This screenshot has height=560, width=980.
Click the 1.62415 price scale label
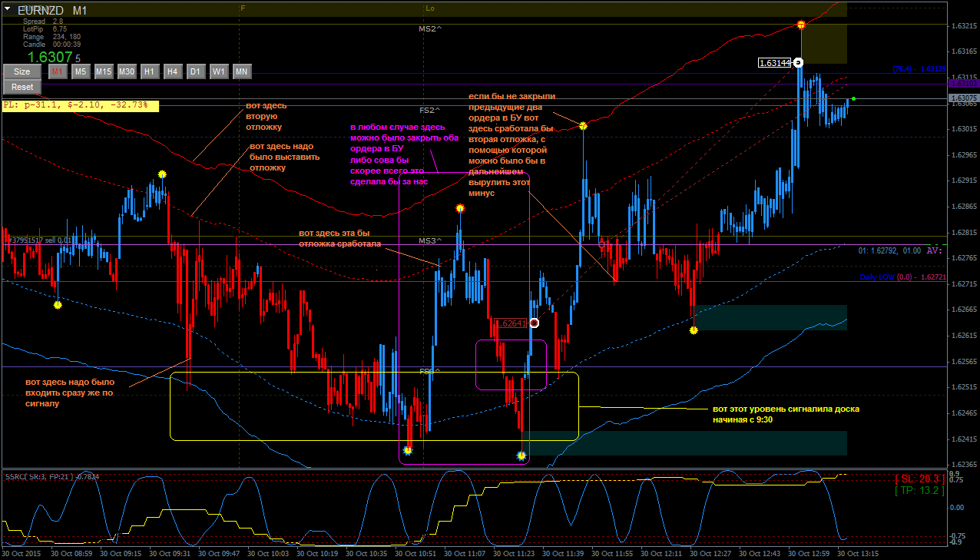click(964, 439)
